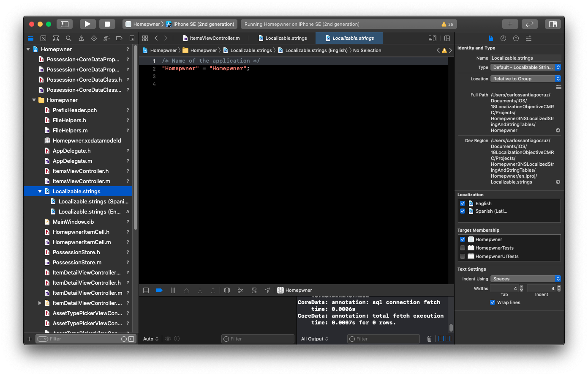Screen dimensions: 588x376
Task: Open the Type dropdown Default - Localizable Strings
Action: (x=525, y=67)
